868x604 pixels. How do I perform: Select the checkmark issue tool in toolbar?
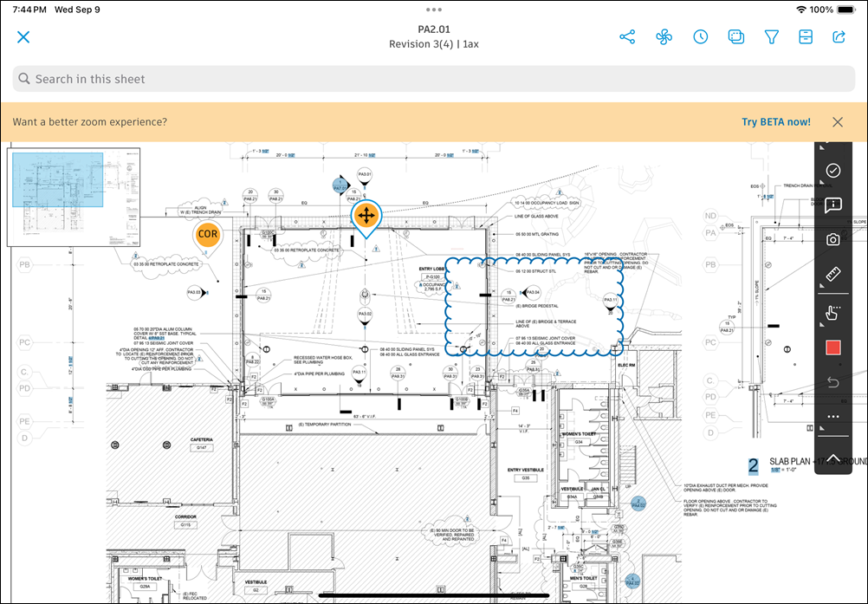833,171
